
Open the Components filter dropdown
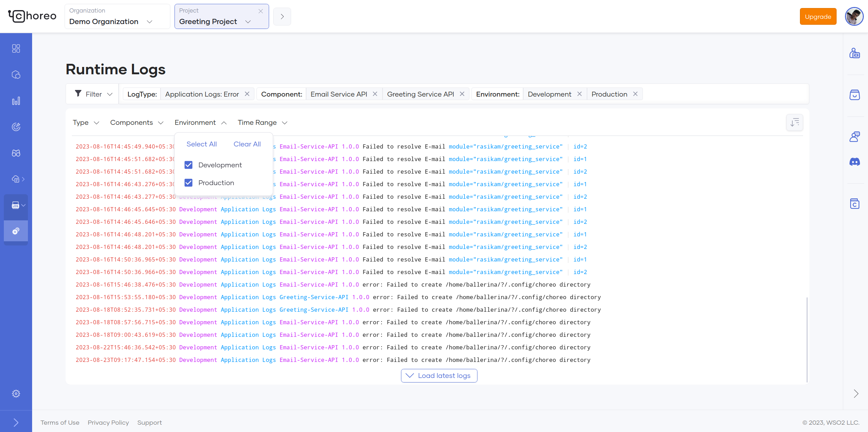[x=137, y=123]
